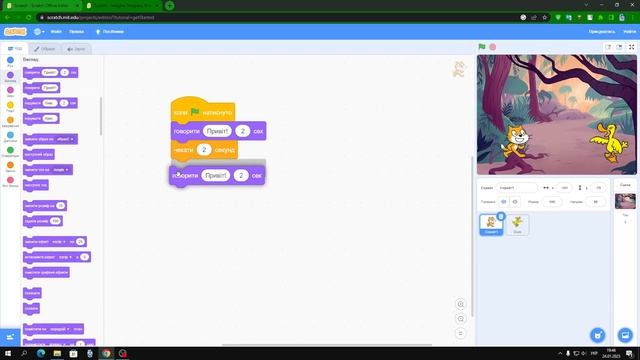Reset workspace zoom to default
Screen dimensions: 640x360
point(460,333)
